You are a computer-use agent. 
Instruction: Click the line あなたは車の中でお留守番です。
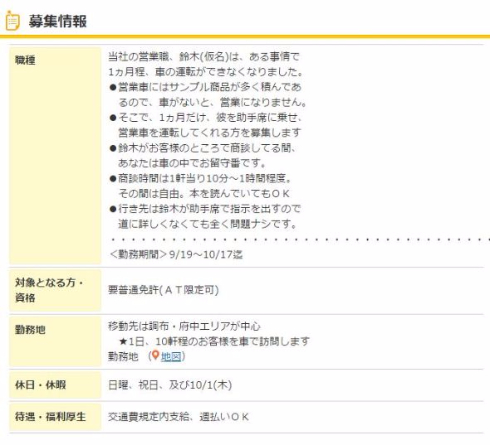point(192,163)
